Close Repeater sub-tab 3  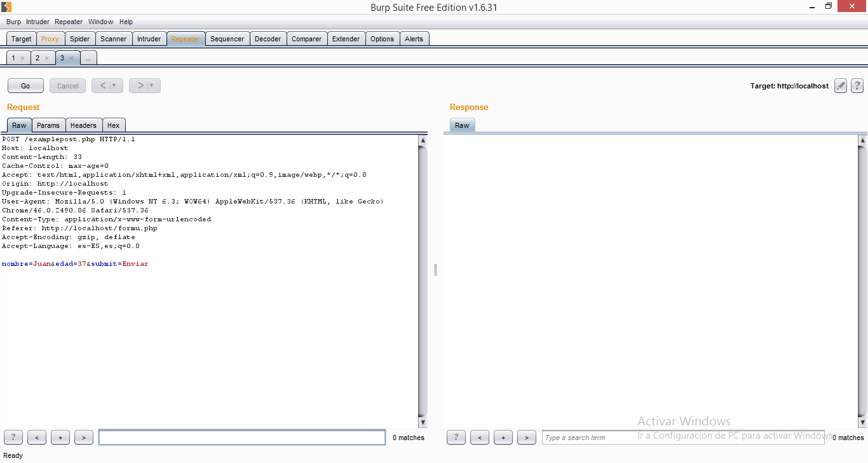coord(71,59)
